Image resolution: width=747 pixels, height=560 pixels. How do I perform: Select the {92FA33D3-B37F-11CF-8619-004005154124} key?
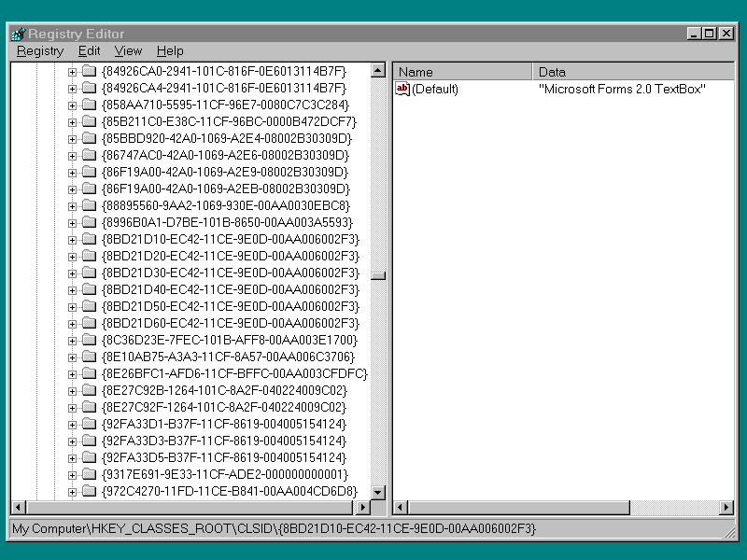pos(224,441)
